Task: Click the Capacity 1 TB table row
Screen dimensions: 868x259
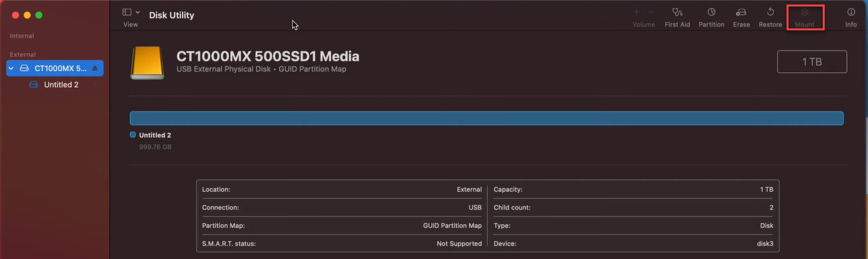Action: pyautogui.click(x=633, y=189)
